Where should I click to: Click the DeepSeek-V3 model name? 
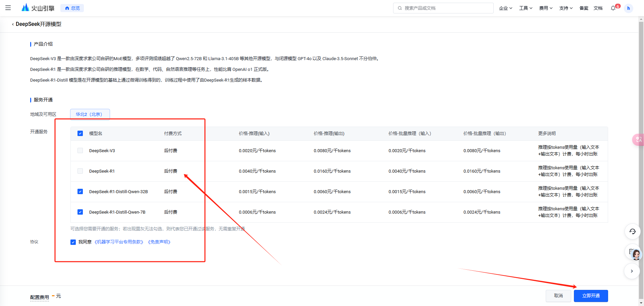[x=102, y=150]
